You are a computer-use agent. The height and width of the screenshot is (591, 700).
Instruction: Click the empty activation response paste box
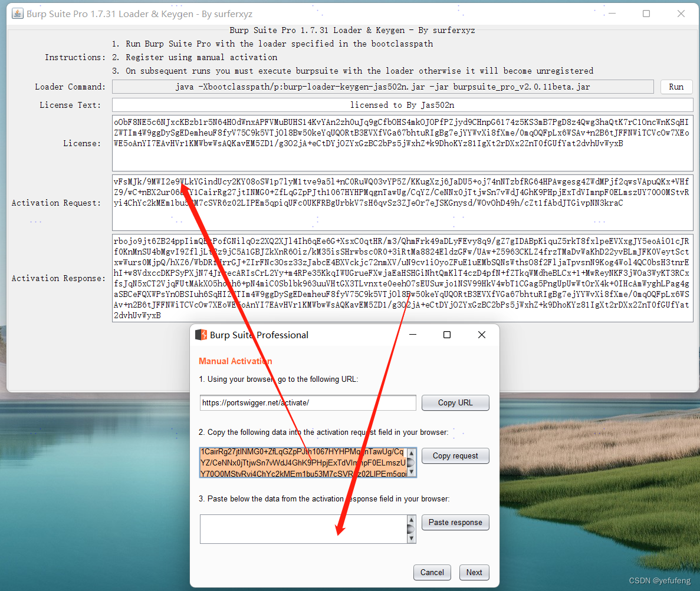click(304, 529)
